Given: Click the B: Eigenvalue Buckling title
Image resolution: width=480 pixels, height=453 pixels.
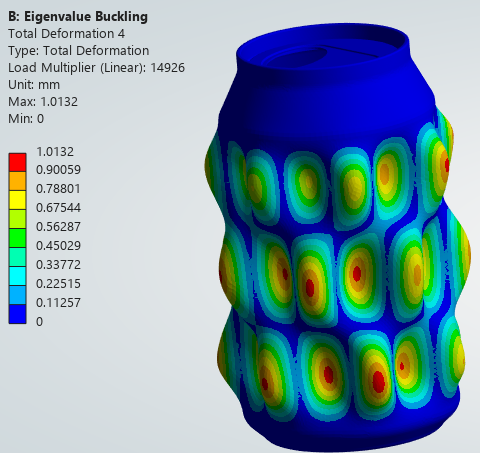Looking at the screenshot, I should (x=78, y=16).
